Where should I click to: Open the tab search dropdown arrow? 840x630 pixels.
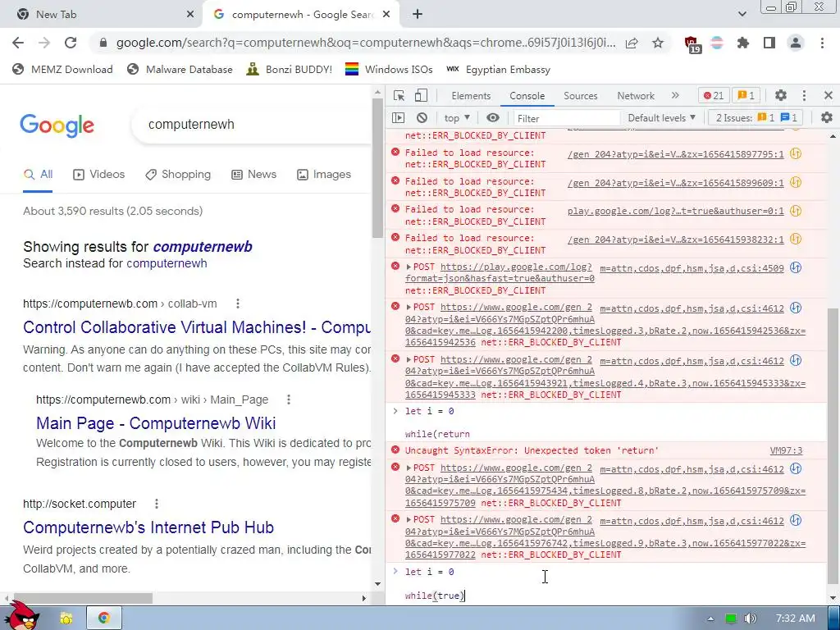click(x=742, y=14)
